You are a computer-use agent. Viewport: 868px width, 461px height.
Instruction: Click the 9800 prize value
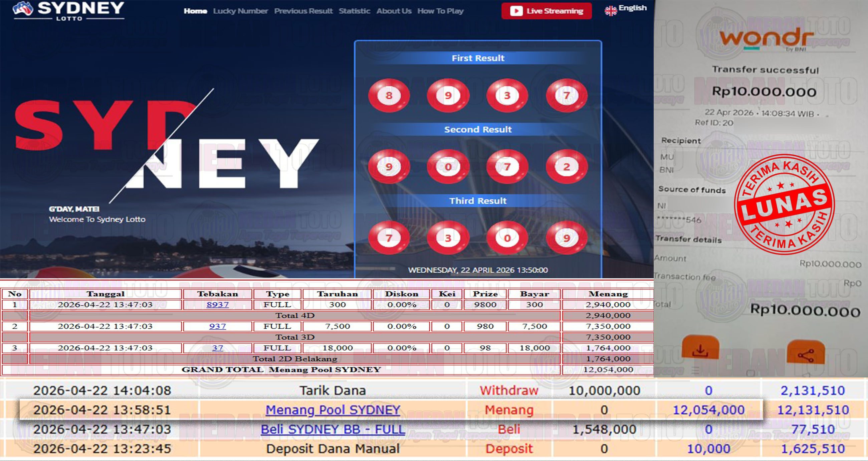point(485,305)
